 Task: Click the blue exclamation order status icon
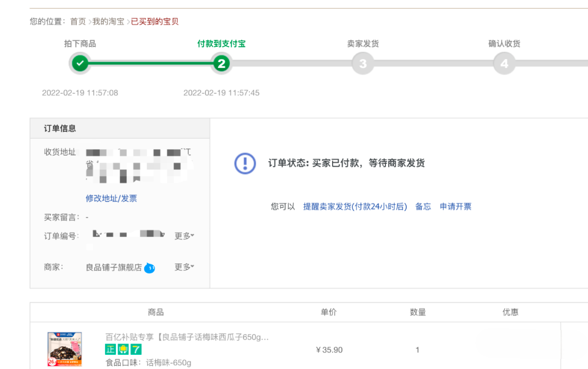coord(245,163)
